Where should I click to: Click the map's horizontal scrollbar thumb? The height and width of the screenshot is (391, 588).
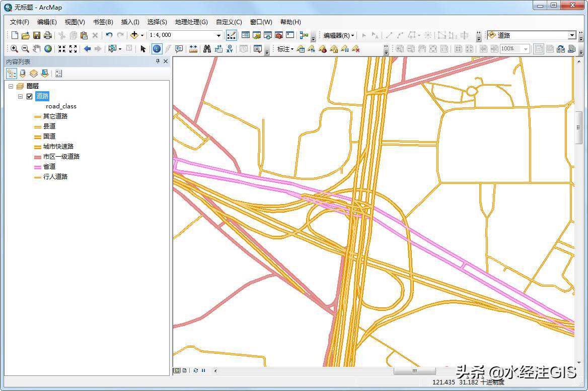coord(414,371)
